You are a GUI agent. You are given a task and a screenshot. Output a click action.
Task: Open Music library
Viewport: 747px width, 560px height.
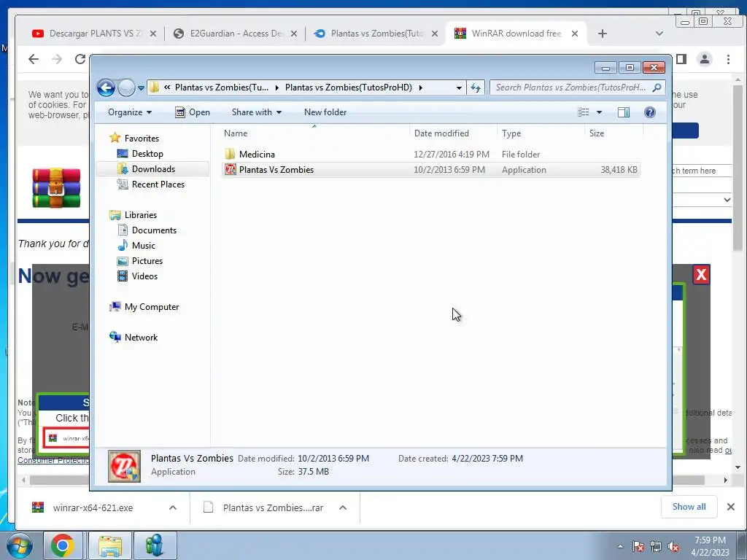(144, 245)
